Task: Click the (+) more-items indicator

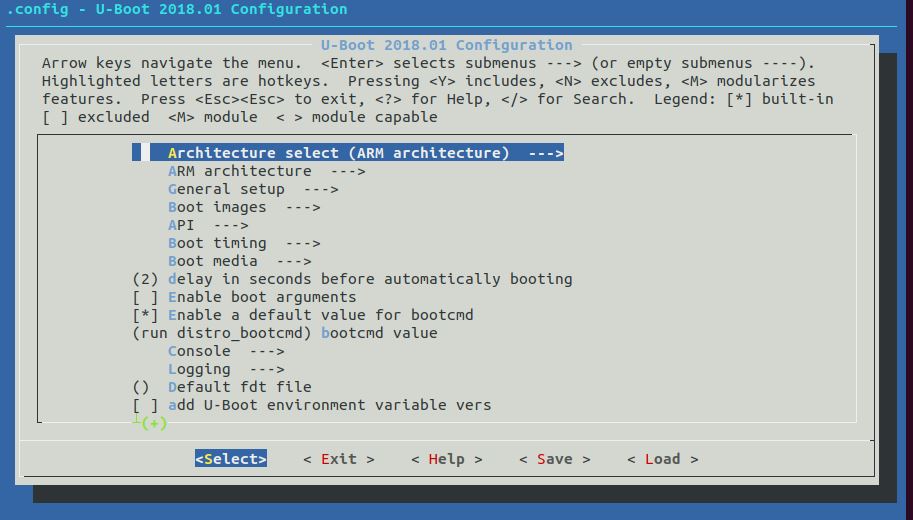Action: (154, 423)
